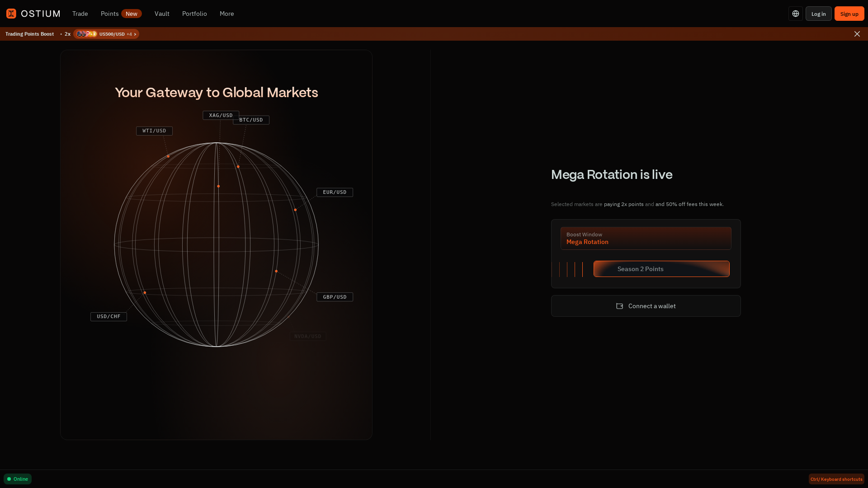Click the wallet icon beside Connect a wallet
868x488 pixels.
pos(620,306)
